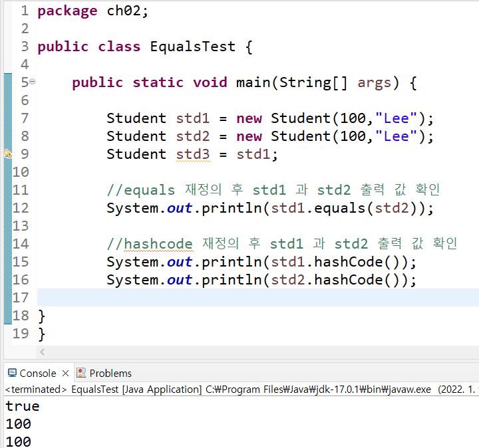479x448 pixels.
Task: Click line number 1 in the gutter
Action: pos(25,11)
